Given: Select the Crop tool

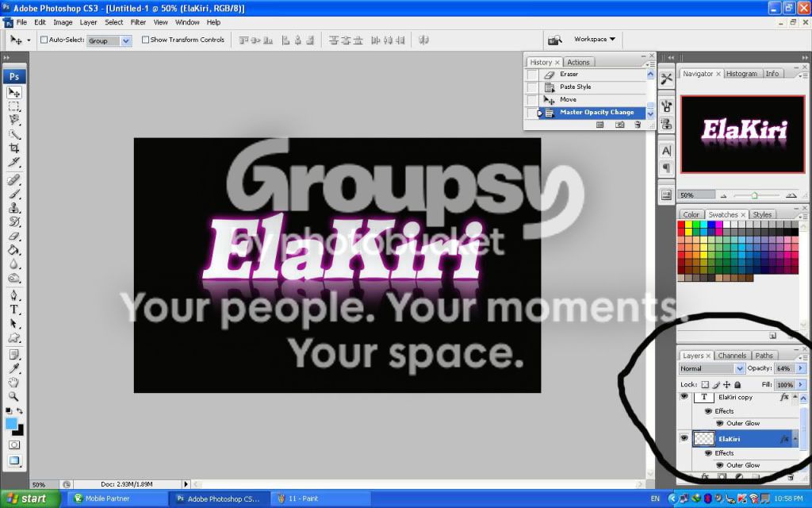Looking at the screenshot, I should 14,148.
